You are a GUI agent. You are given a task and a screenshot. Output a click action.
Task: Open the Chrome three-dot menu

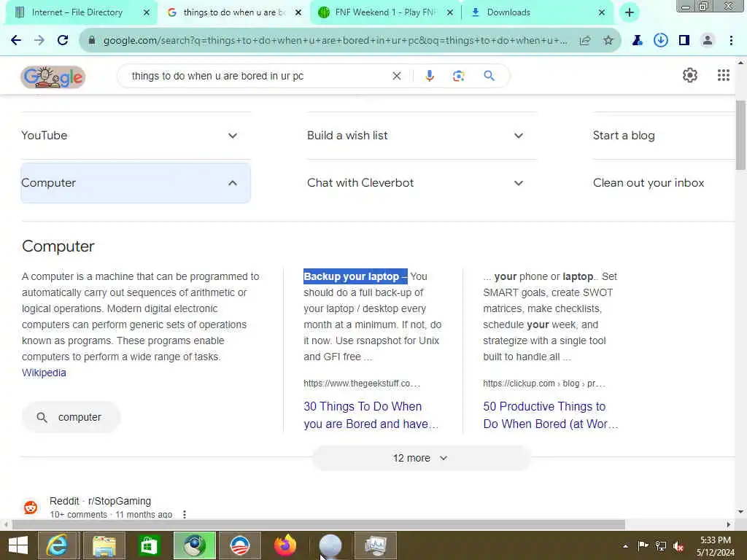tap(731, 41)
